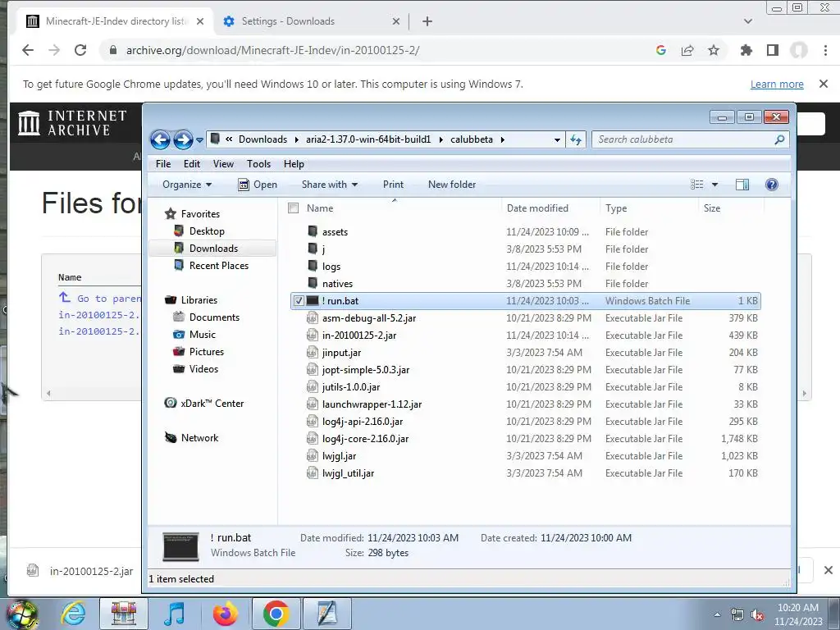This screenshot has width=840, height=630.
Task: Click the Open toolbar button
Action: [258, 185]
